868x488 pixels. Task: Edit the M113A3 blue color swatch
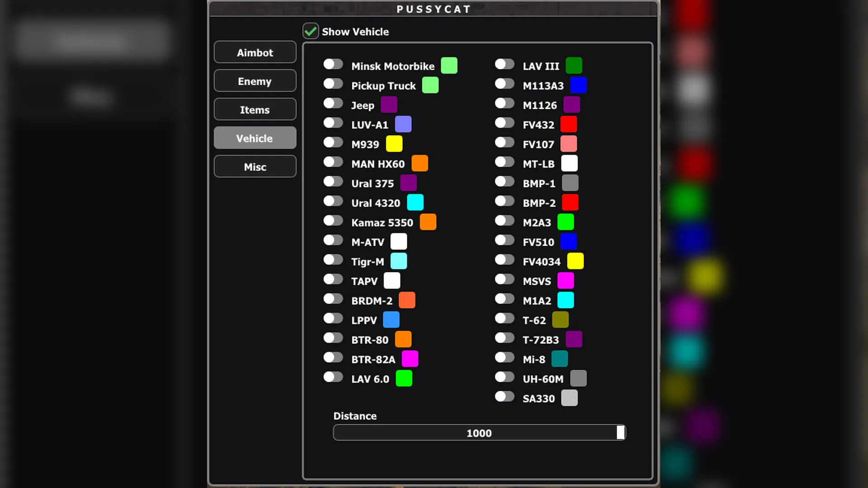[579, 85]
